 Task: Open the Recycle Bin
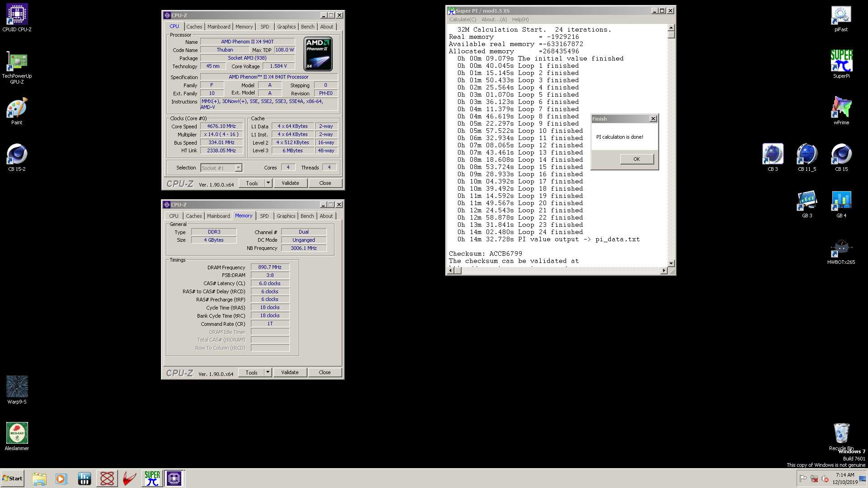click(841, 437)
